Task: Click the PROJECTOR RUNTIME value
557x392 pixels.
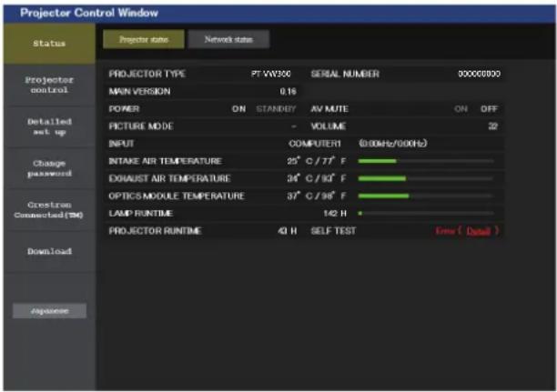Action: click(x=287, y=231)
